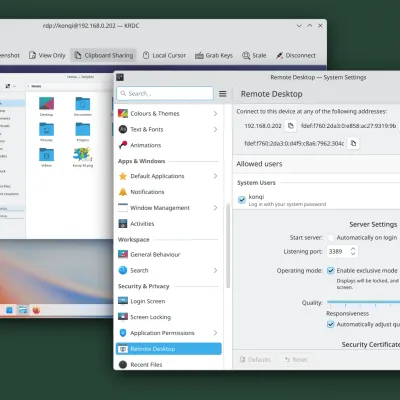Expand Default Applications chevron
This screenshot has width=400, height=400.
(215, 176)
